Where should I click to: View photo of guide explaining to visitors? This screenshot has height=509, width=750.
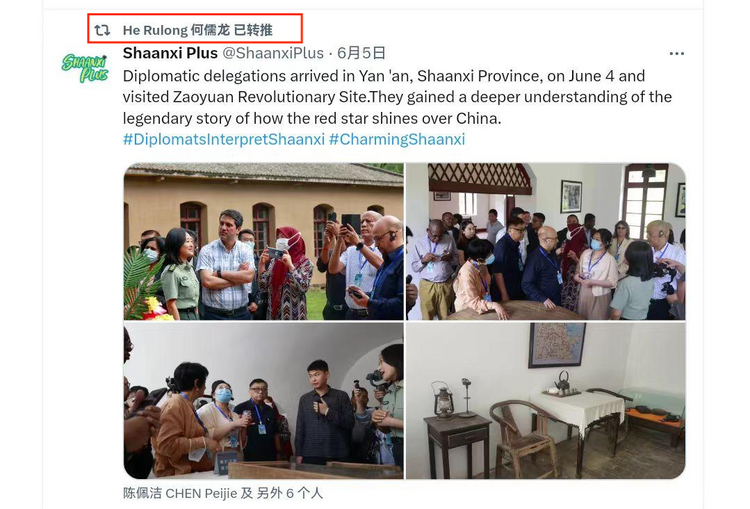point(264,400)
